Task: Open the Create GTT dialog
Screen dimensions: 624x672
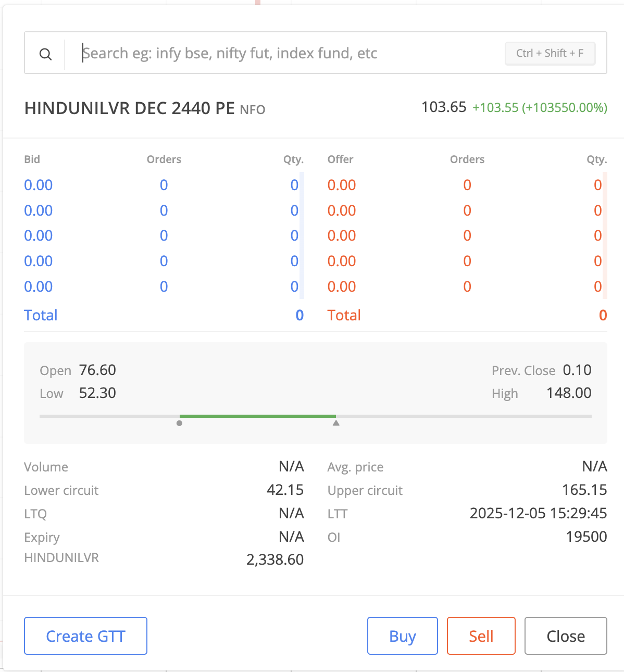Action: pos(85,636)
